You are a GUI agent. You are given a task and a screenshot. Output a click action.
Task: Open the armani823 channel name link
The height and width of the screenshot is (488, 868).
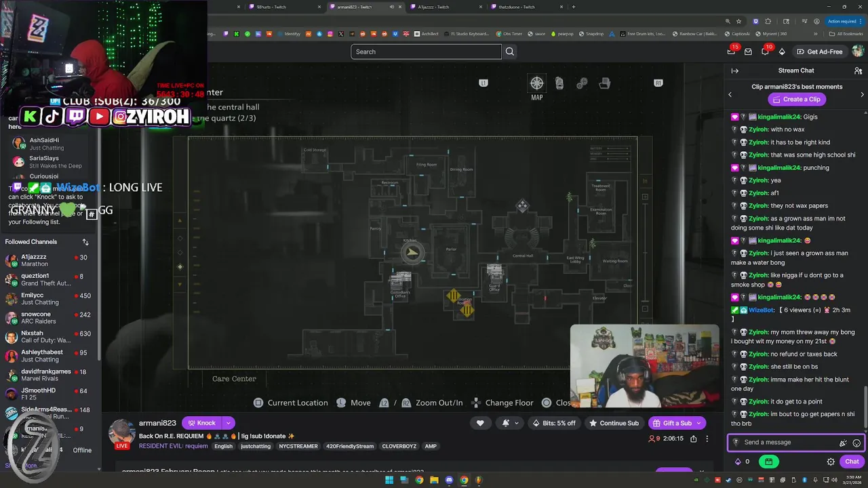[157, 423]
